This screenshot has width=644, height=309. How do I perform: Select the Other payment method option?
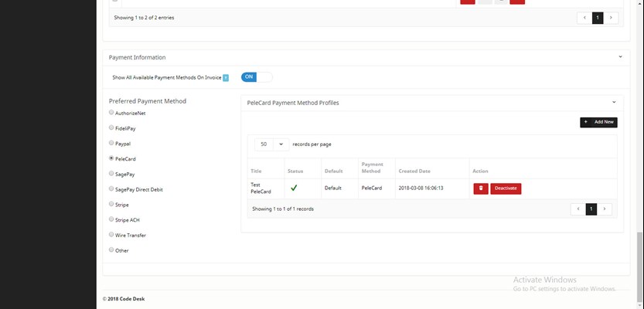111,250
